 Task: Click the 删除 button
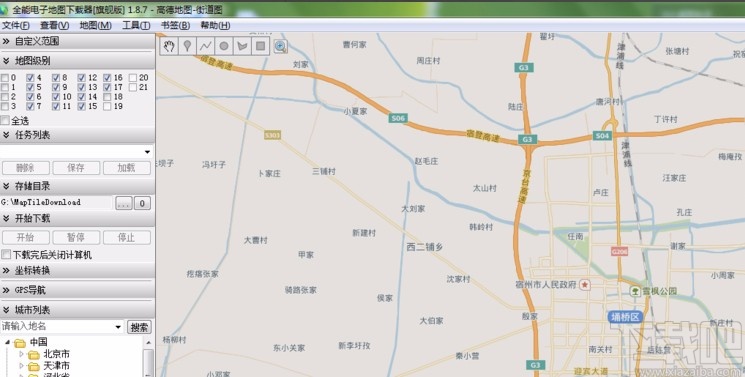26,168
